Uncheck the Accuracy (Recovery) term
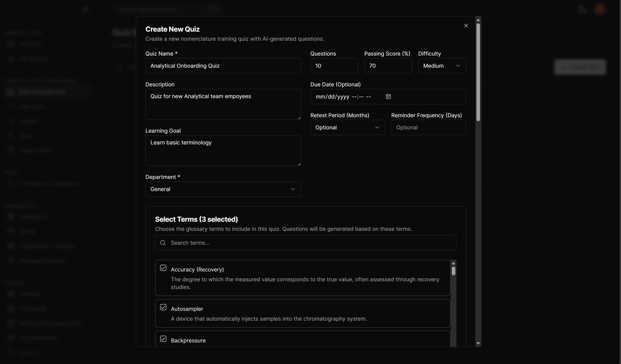 [163, 268]
